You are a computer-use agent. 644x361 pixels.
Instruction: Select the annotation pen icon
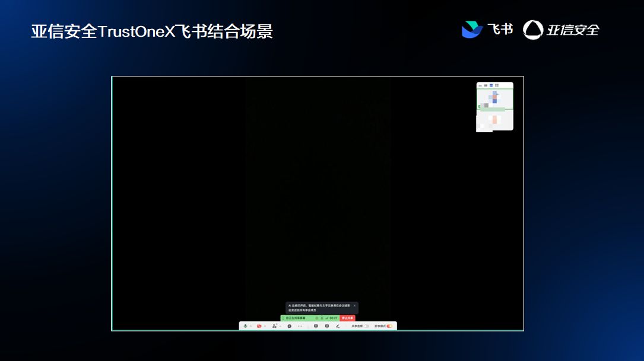tap(338, 326)
